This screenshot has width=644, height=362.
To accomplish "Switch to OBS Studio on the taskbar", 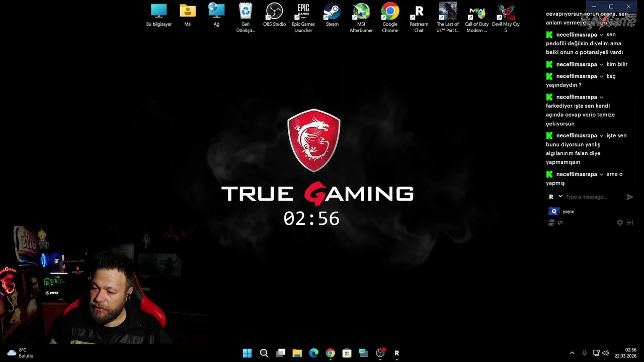I will [380, 353].
